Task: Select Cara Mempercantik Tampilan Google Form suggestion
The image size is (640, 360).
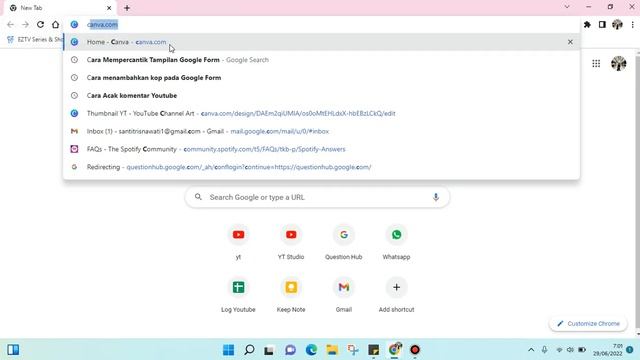Action: coord(321,60)
